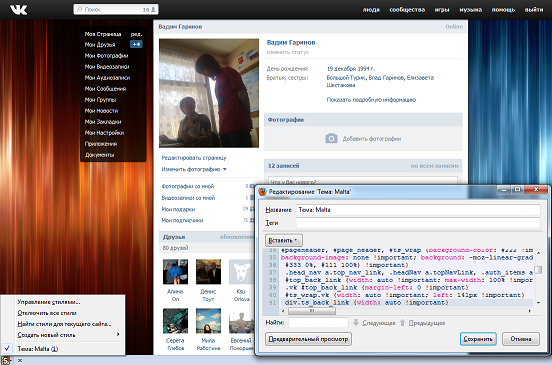This screenshot has height=365, width=552.
Task: Click 'ко всем записям' wall link
Action: [434, 166]
